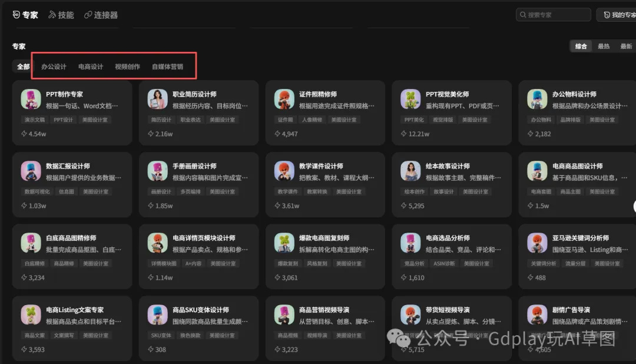Viewport: 636px width, 364px height.
Task: Click the skill icon beside 技能
Action: 52,15
